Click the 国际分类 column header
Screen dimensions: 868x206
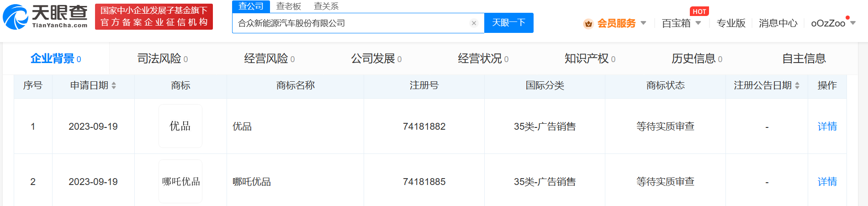pos(545,85)
